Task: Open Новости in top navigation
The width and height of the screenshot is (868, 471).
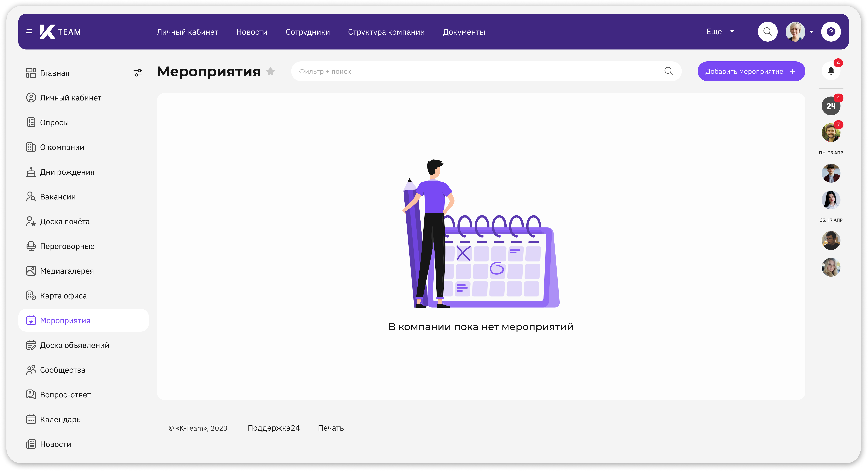Action: pyautogui.click(x=252, y=32)
